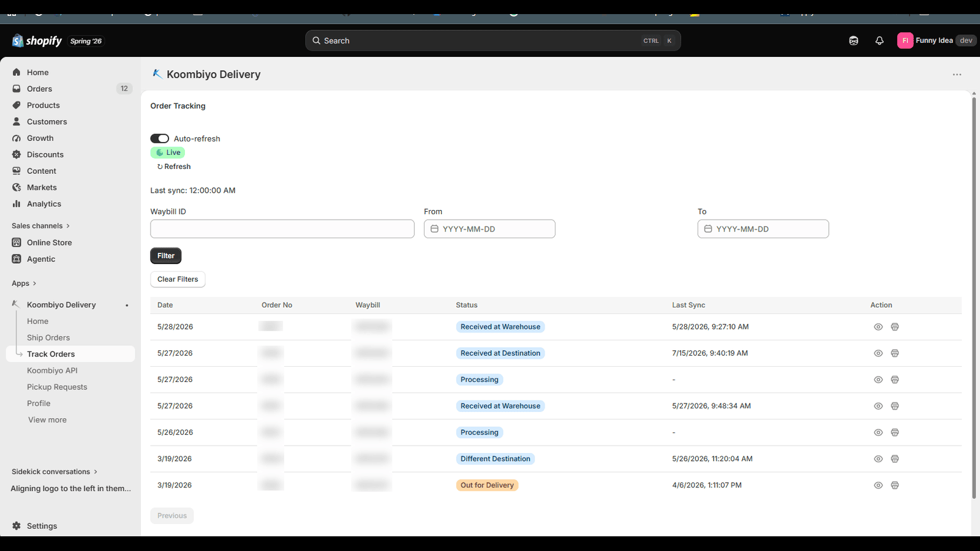Print the 5/26/2026 order waybill
The width and height of the screenshot is (980, 551).
tap(895, 432)
